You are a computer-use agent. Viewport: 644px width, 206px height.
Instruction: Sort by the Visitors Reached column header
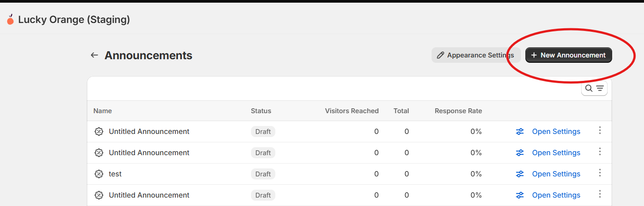point(352,111)
